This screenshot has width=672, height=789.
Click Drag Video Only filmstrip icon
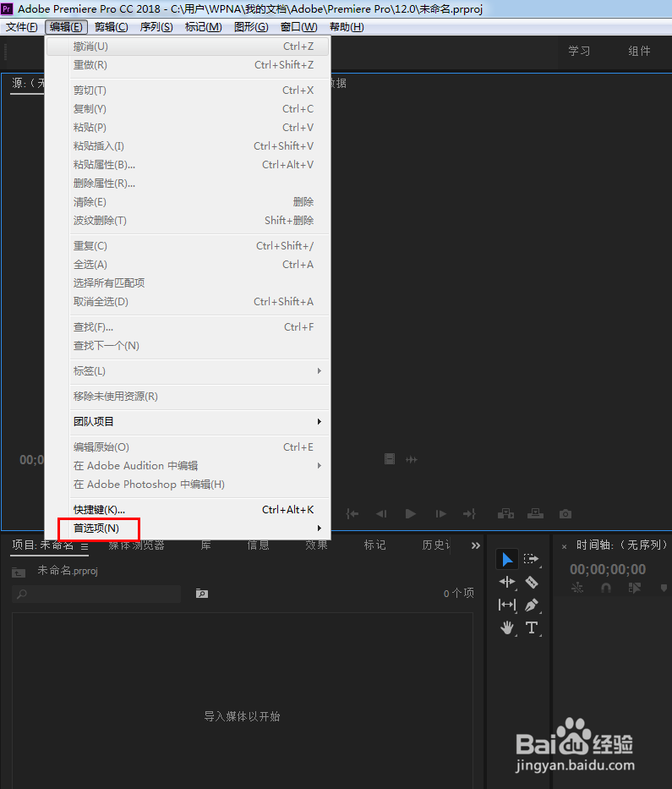click(x=390, y=459)
